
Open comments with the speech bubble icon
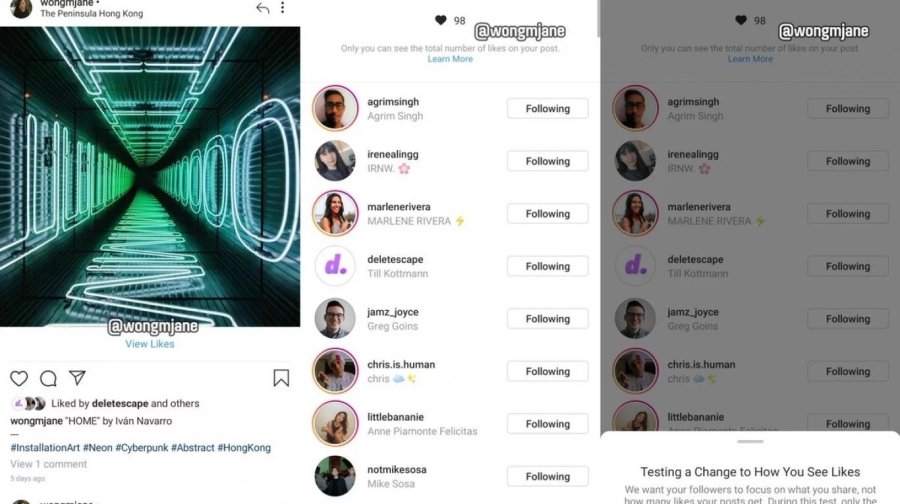click(x=48, y=378)
